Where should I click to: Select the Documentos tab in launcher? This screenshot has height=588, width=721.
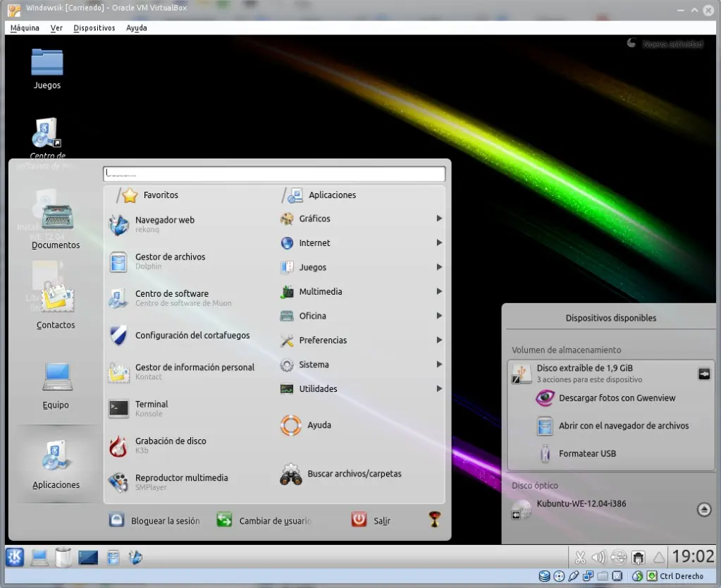coord(56,226)
